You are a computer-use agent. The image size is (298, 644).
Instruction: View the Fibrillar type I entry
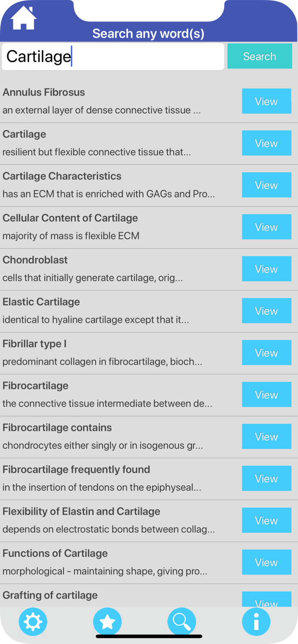266,352
